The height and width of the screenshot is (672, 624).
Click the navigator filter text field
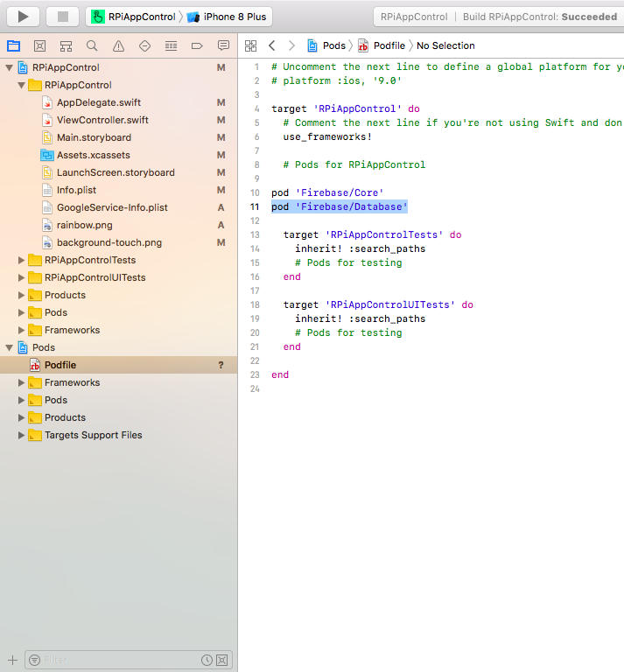[x=114, y=660]
